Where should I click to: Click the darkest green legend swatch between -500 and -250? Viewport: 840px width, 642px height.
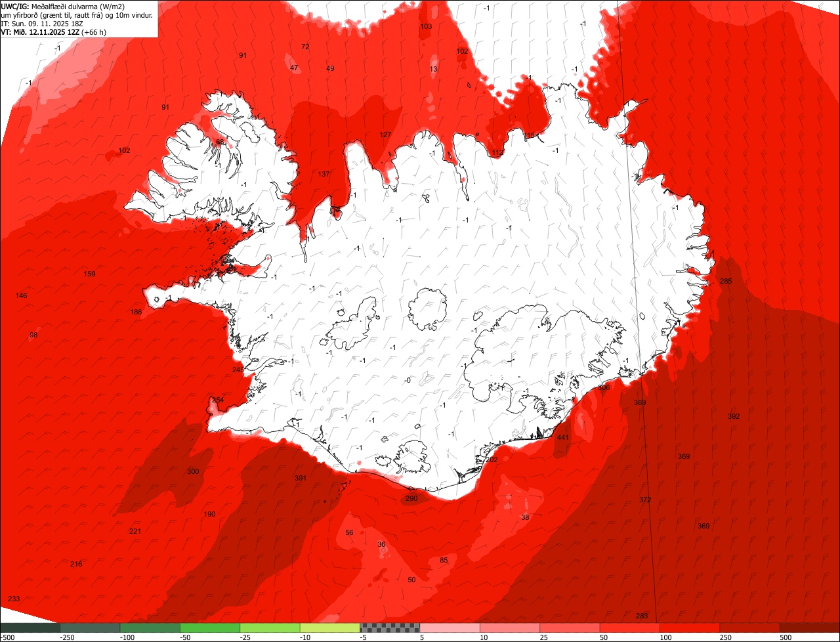click(x=30, y=628)
